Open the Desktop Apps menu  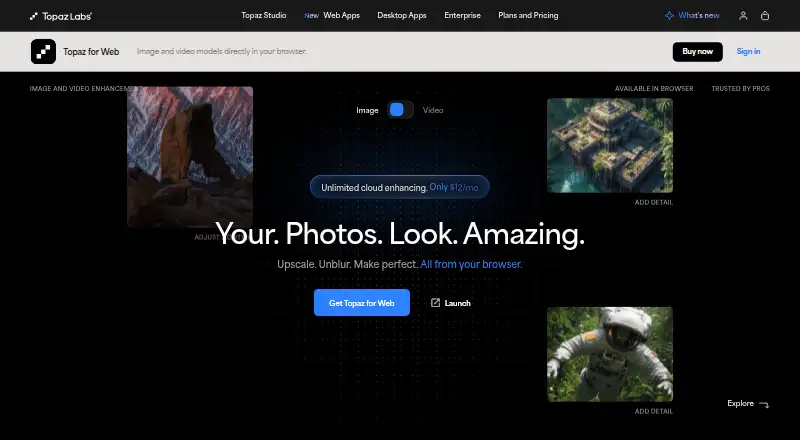[402, 15]
